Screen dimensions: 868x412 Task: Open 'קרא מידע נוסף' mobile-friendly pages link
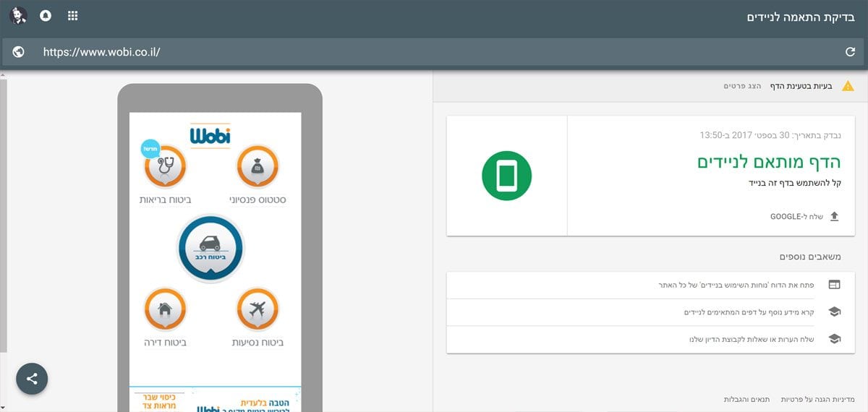[x=749, y=312]
